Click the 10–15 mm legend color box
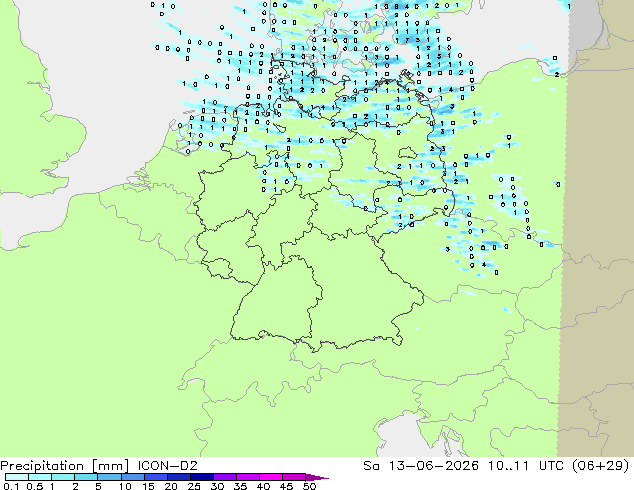 pos(132,477)
